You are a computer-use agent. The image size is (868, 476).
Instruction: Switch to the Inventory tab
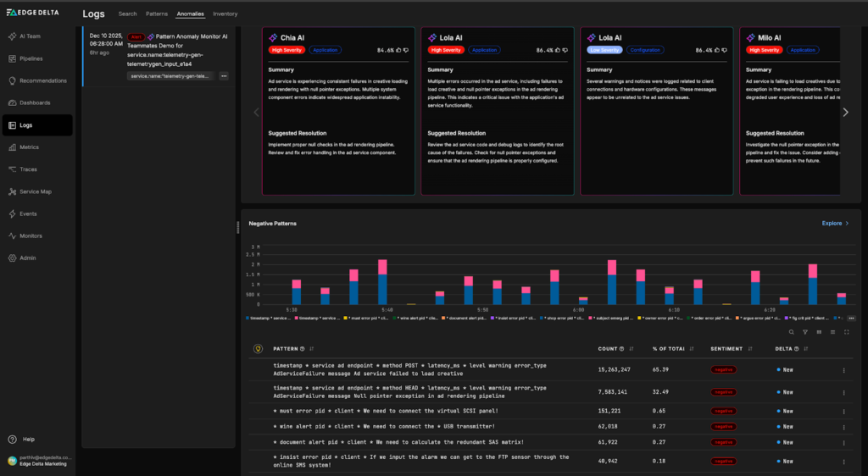tap(225, 14)
